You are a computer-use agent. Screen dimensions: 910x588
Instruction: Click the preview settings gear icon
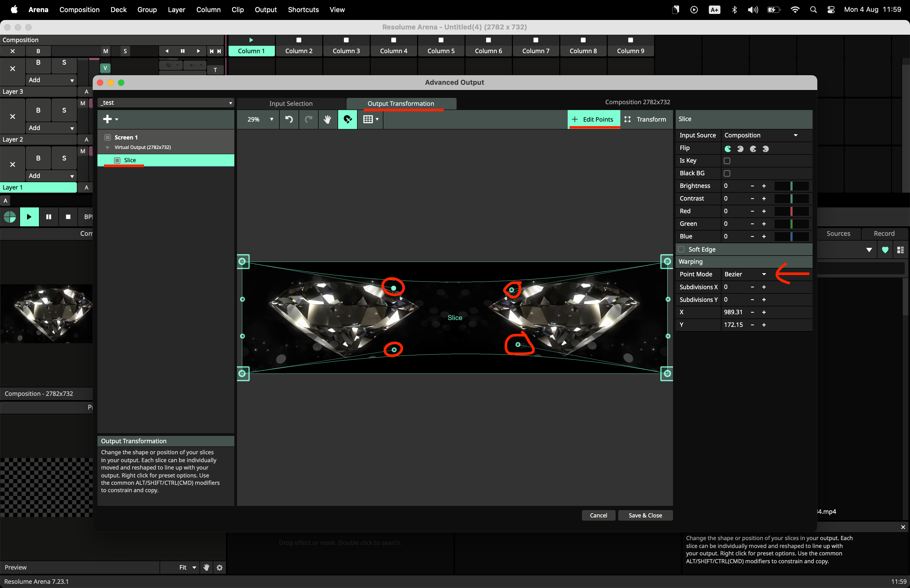[220, 567]
